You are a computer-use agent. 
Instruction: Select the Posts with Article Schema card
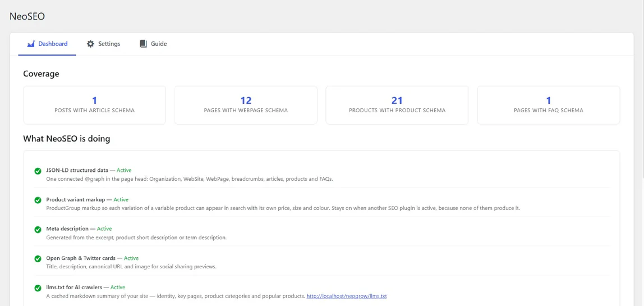click(x=94, y=105)
